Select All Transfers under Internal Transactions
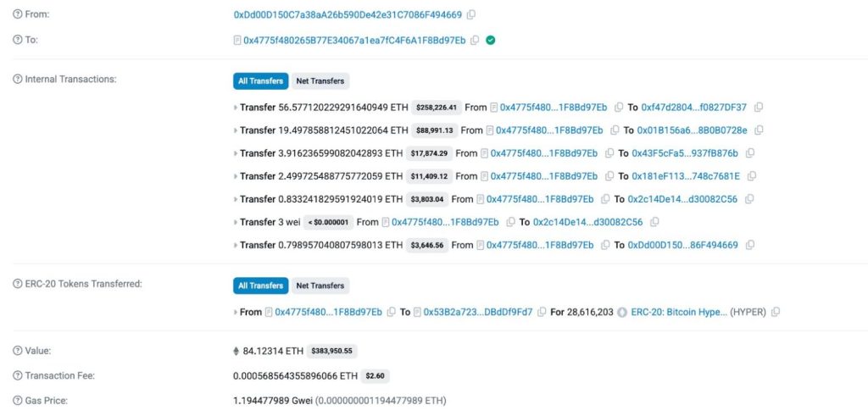This screenshot has height=416, width=868. pos(261,81)
